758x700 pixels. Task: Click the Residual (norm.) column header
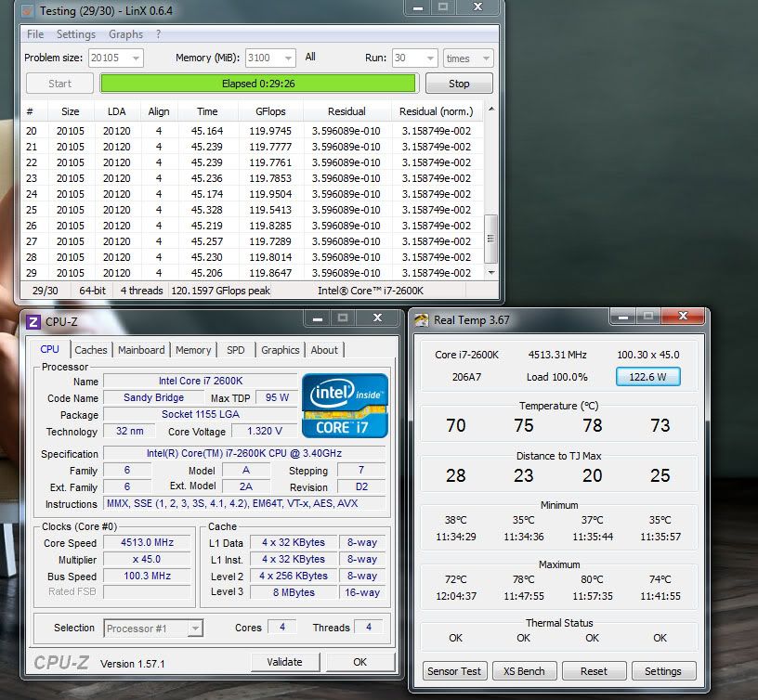pos(436,111)
